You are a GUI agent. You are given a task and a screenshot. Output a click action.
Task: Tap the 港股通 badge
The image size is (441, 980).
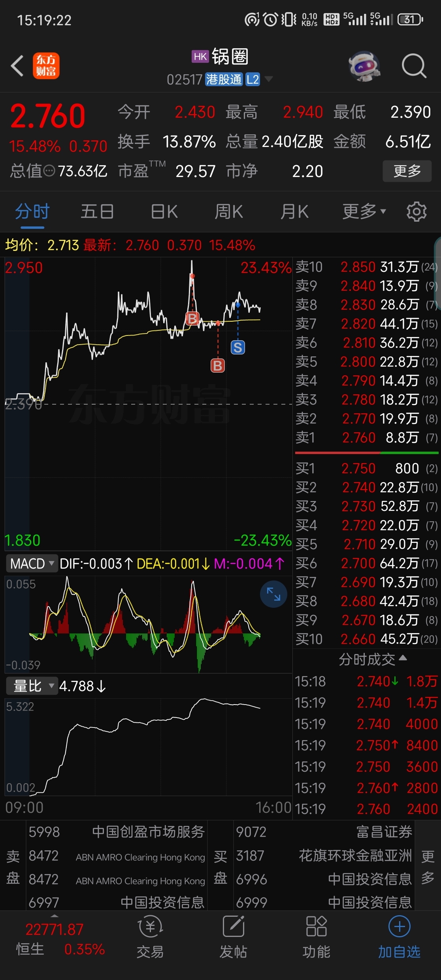(x=224, y=79)
